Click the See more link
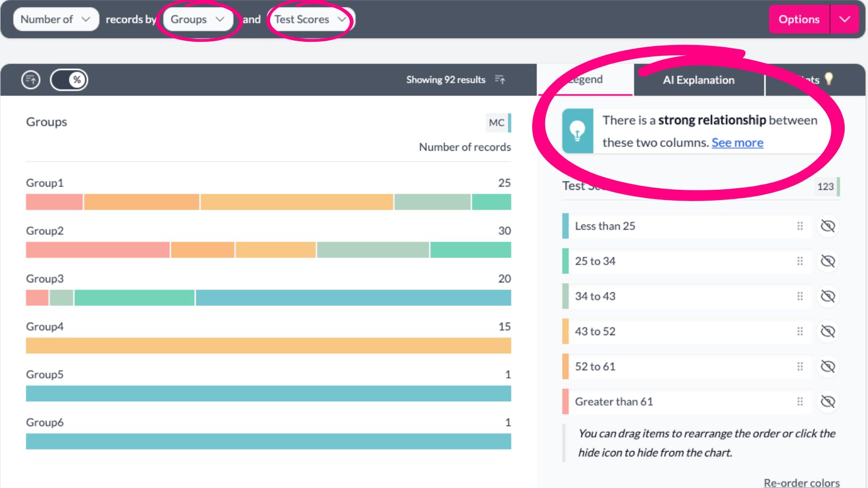Image resolution: width=868 pixels, height=488 pixels. tap(737, 143)
